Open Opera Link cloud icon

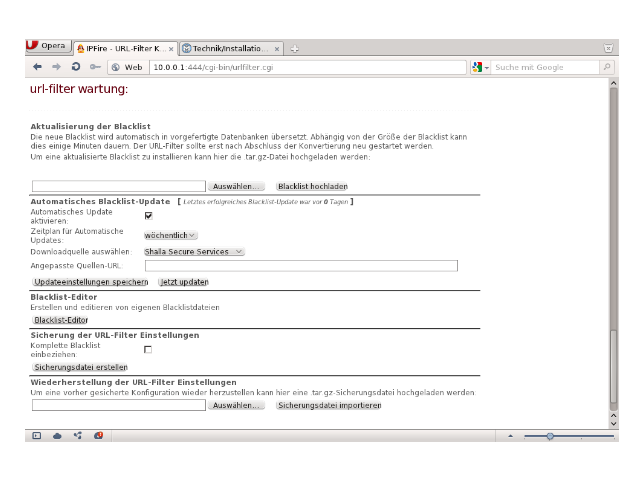point(57,436)
